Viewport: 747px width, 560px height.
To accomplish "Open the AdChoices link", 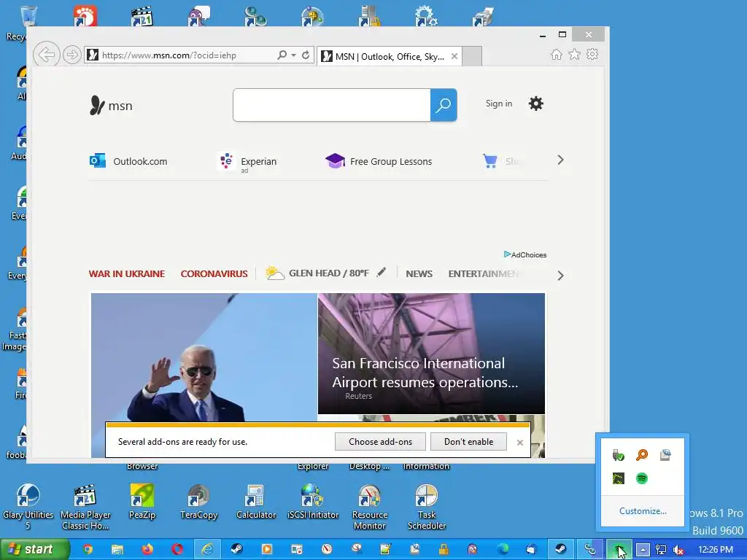I will (x=525, y=254).
